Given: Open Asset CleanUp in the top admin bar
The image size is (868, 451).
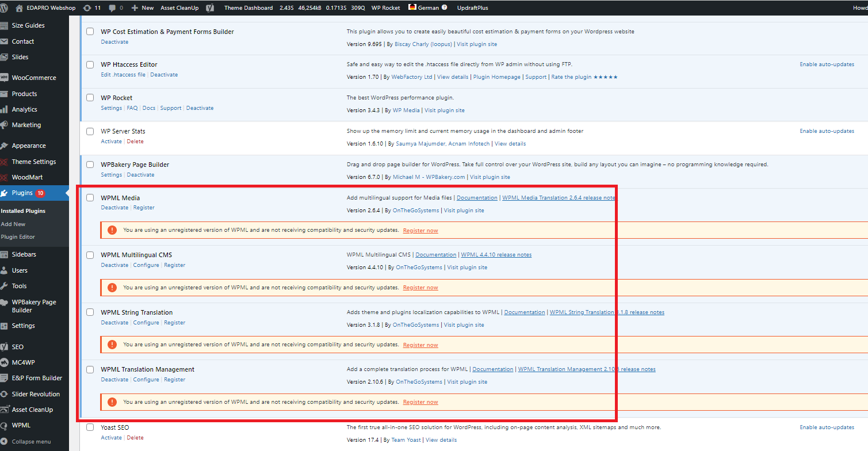Looking at the screenshot, I should click(x=180, y=8).
